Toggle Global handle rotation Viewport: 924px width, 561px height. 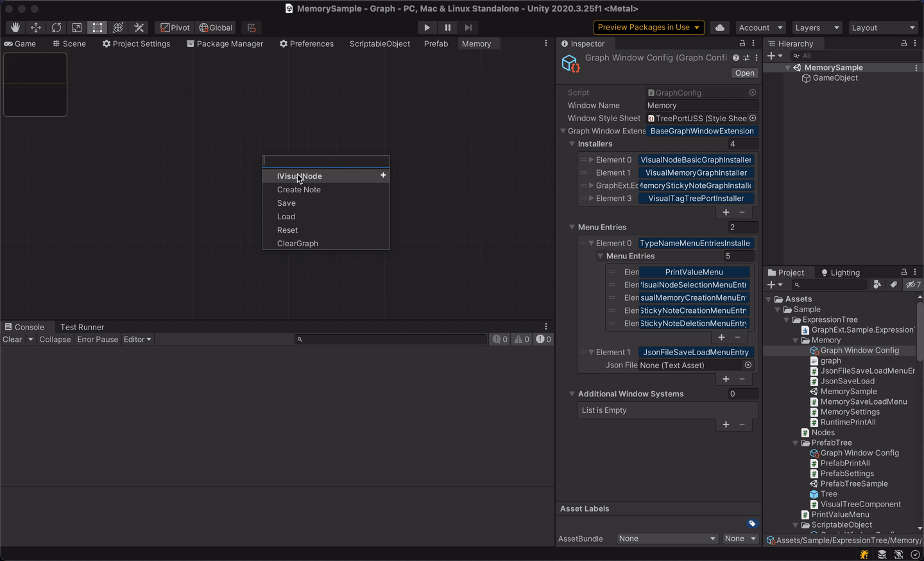click(x=216, y=28)
